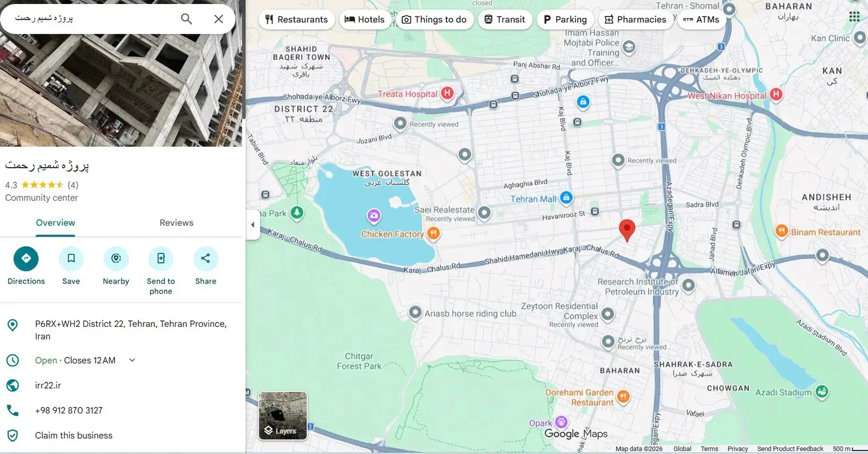Click the red location pin on the map
This screenshot has width=868, height=454.
pos(627,230)
